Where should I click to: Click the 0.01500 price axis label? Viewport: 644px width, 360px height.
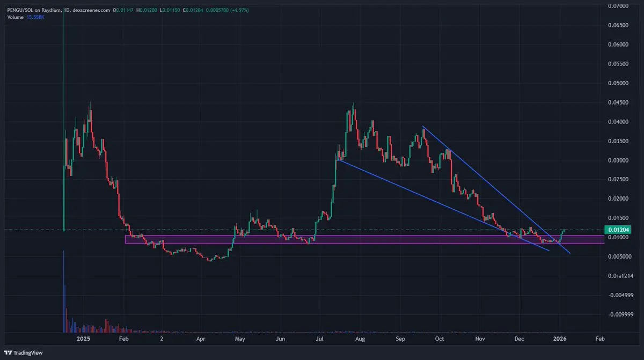pyautogui.click(x=618, y=218)
